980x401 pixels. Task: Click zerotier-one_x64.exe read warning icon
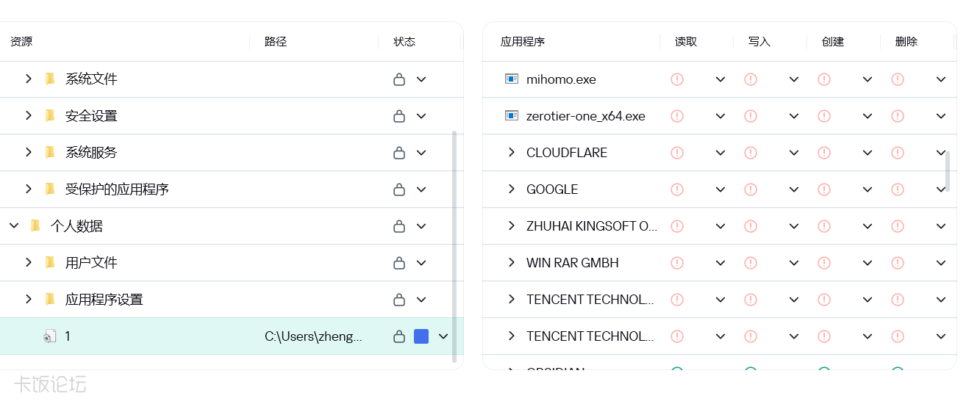point(677,116)
